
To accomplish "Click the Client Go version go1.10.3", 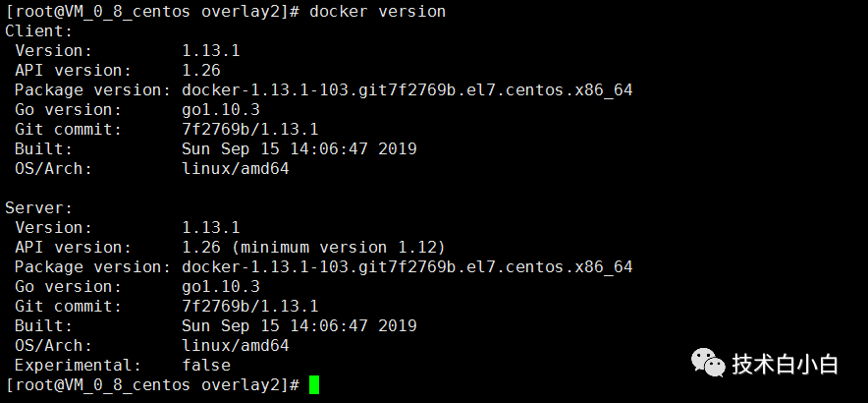I will pos(221,110).
